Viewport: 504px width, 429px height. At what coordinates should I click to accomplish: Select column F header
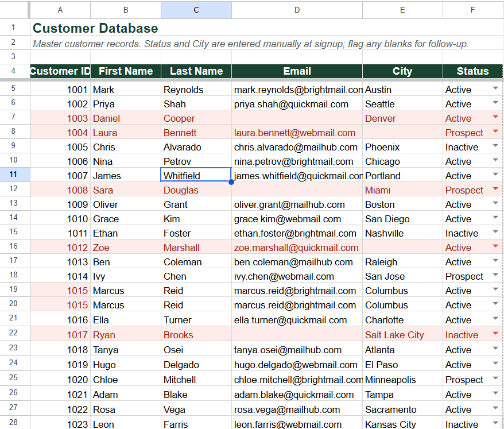(472, 10)
